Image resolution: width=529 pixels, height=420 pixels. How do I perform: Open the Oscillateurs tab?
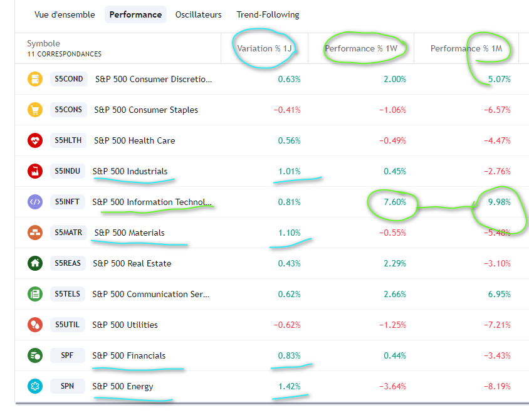tap(198, 14)
